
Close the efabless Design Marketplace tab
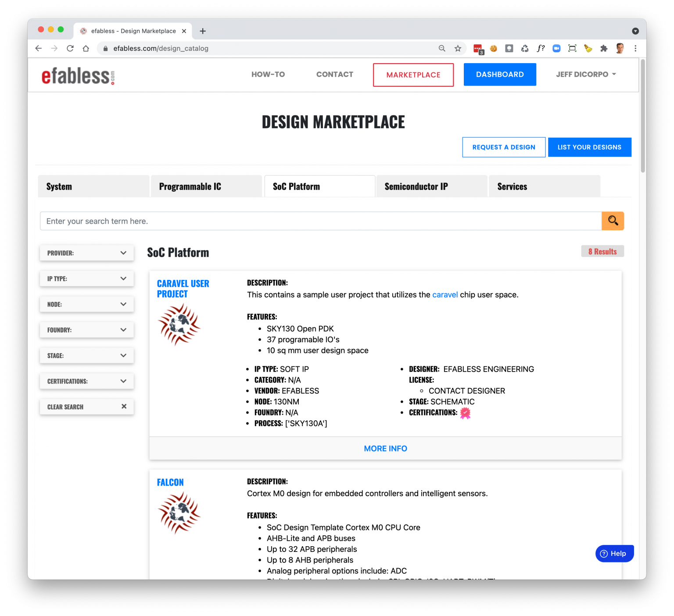[x=184, y=31]
